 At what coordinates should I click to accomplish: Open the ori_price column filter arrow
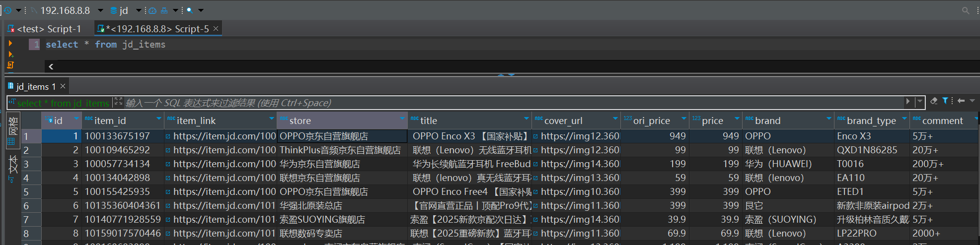pyautogui.click(x=684, y=119)
